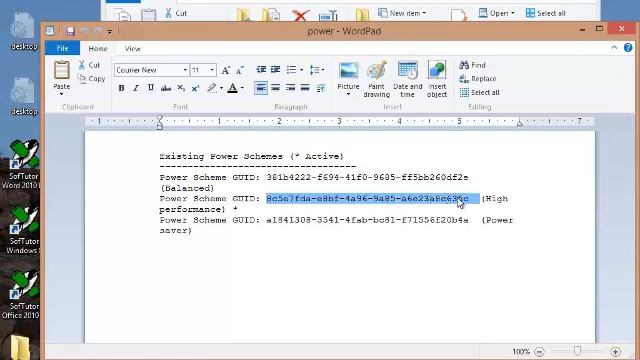
Task: Switch to the View tab
Action: click(133, 48)
